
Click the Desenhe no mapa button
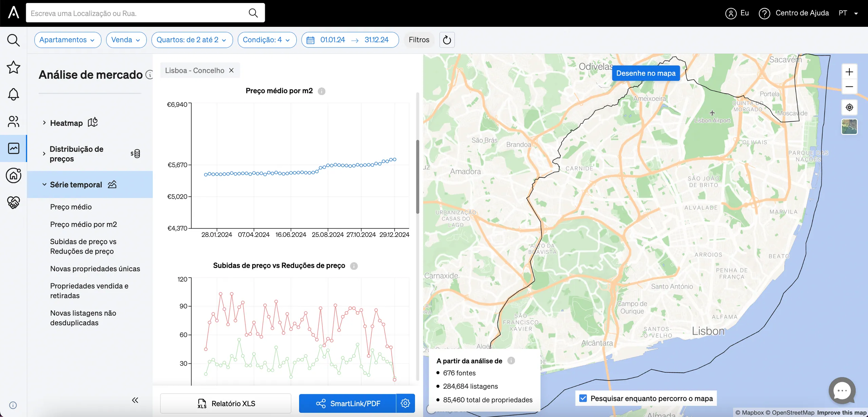(646, 73)
